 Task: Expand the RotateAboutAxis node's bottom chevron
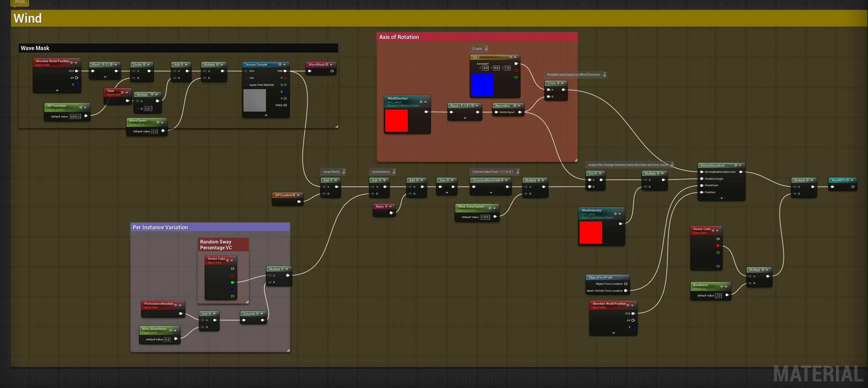[722, 198]
